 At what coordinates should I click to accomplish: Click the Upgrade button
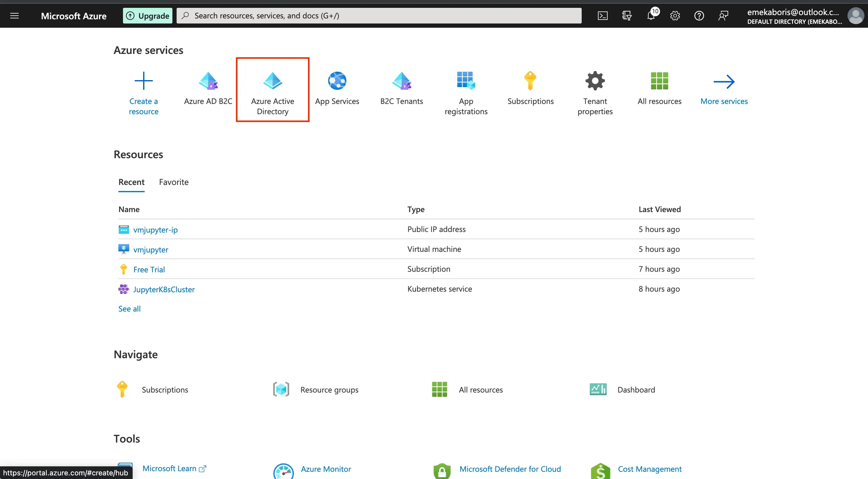pyautogui.click(x=148, y=16)
